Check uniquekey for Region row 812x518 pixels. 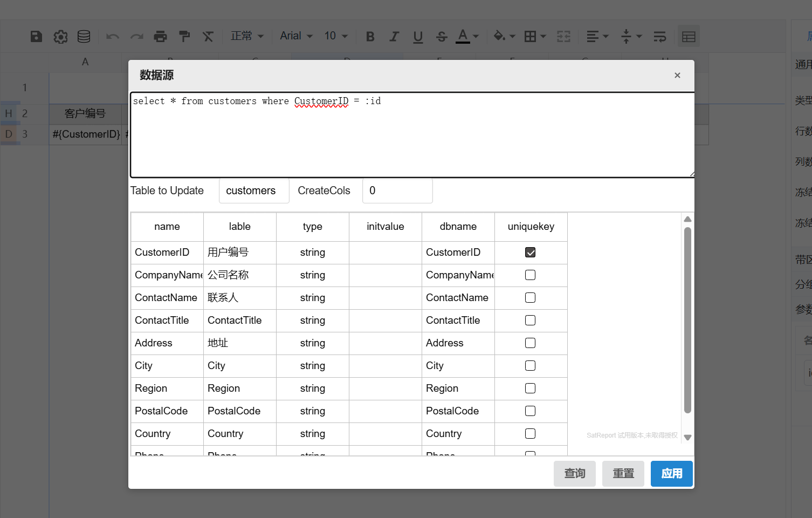tap(531, 388)
